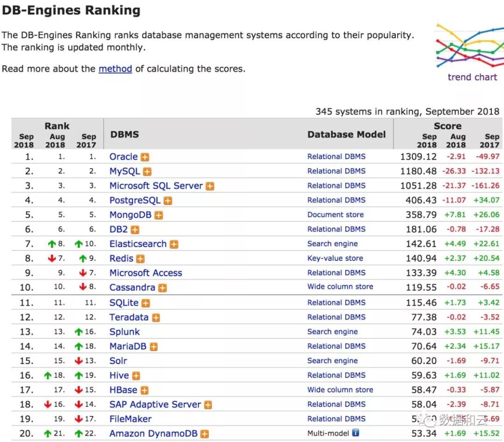Click the plus icon beside Amazon DynamoDB
Screen dimensions: 504x442
[204, 434]
